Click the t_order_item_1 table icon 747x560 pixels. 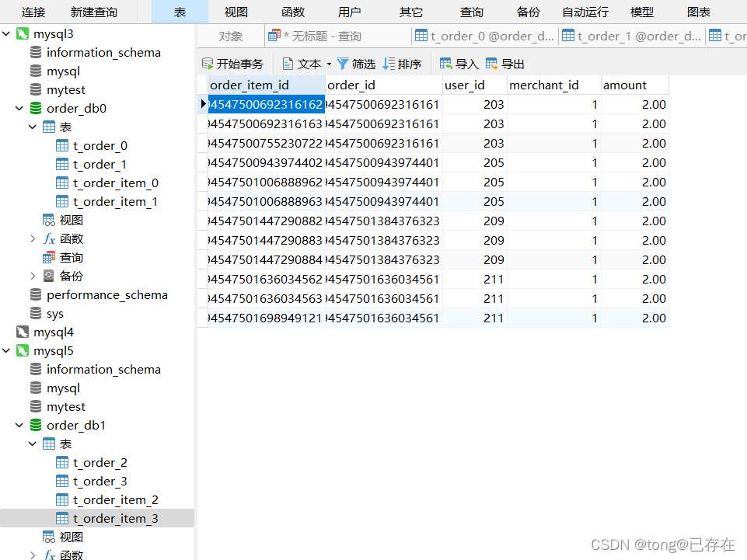[62, 202]
